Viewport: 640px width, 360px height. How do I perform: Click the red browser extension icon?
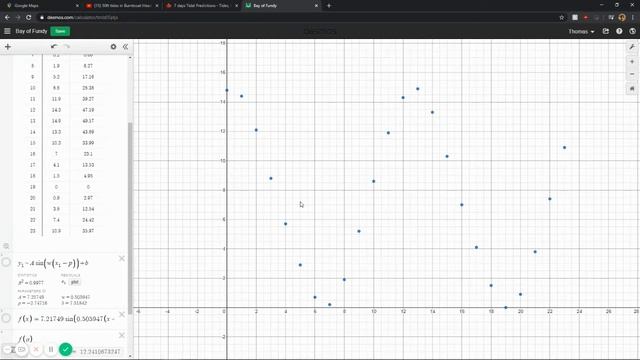(586, 18)
